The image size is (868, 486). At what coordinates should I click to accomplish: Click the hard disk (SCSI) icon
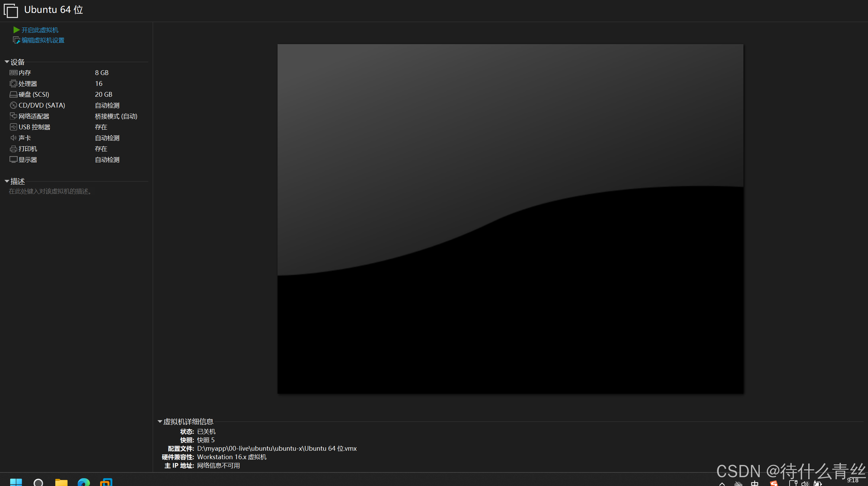point(13,94)
